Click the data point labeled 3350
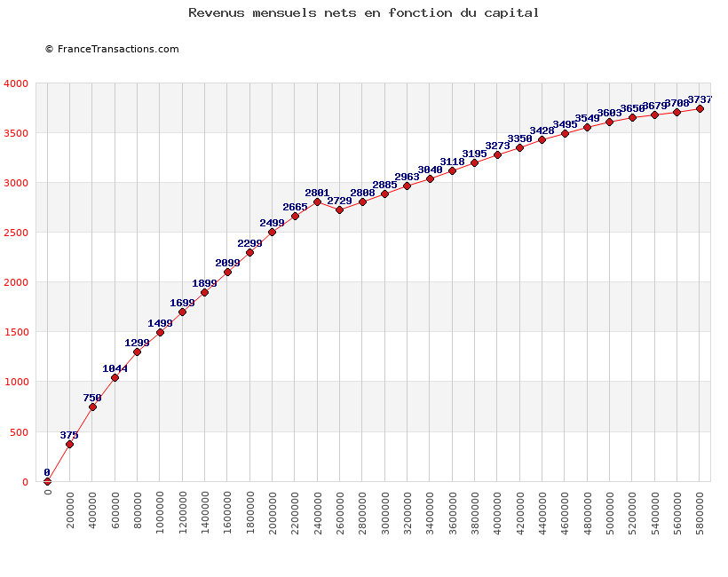Screen dimensions: 728x577 pyautogui.click(x=520, y=148)
